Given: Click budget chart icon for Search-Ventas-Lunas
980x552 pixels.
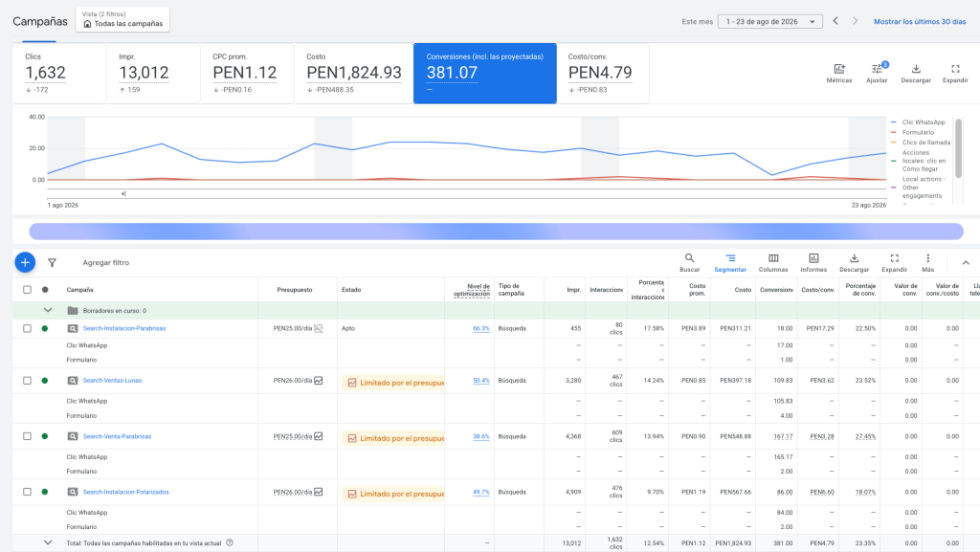Looking at the screenshot, I should (x=319, y=381).
